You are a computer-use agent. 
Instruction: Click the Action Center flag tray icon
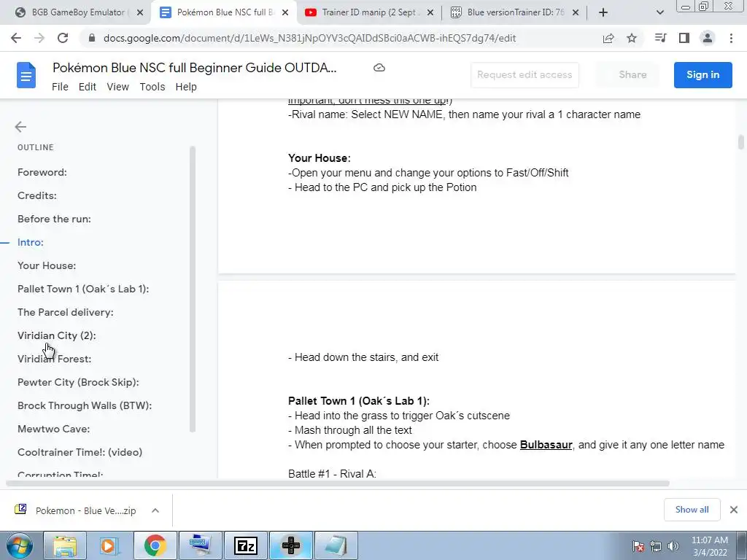pos(638,546)
